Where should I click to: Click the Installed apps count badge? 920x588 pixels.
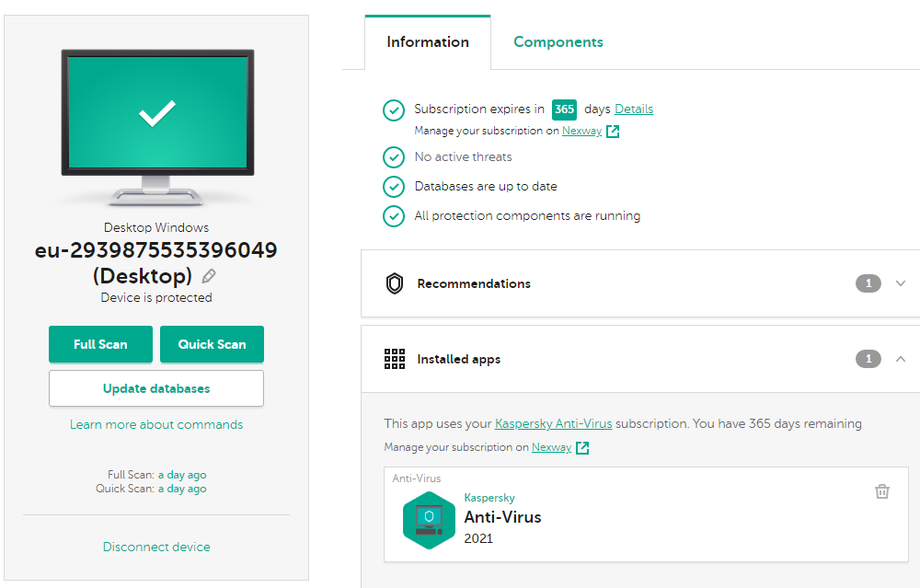coord(868,359)
